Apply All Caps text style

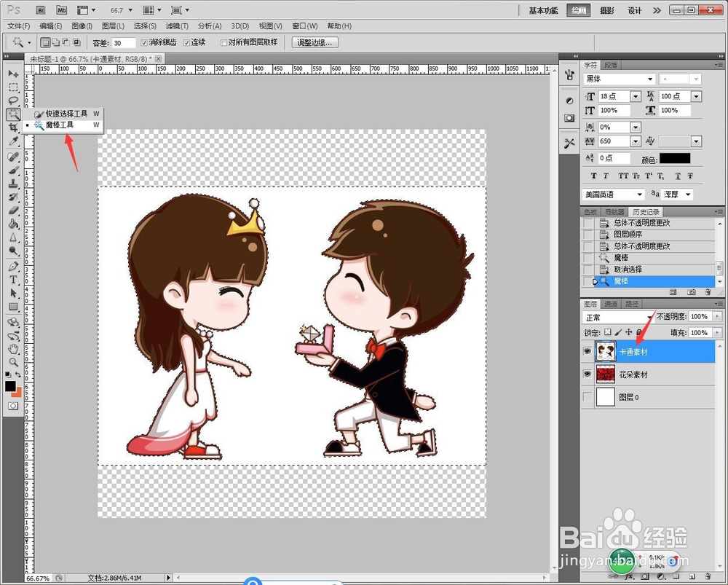click(623, 176)
